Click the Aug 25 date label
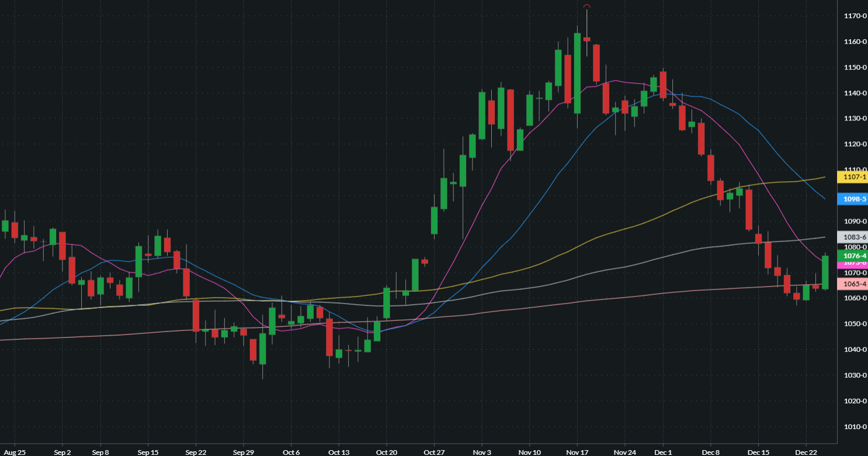Screen dimensions: 868x456 coord(14,452)
